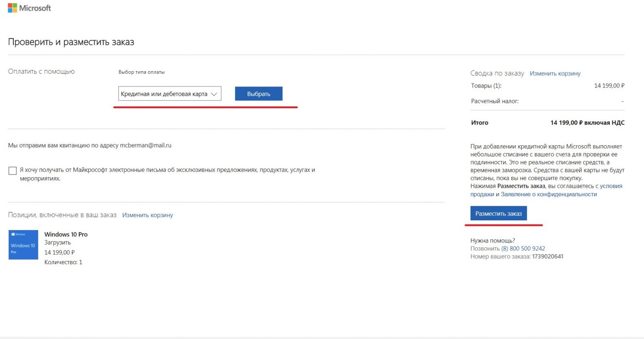644x339 pixels.
Task: Click the Проверить и разместить заказ heading
Action: click(71, 42)
